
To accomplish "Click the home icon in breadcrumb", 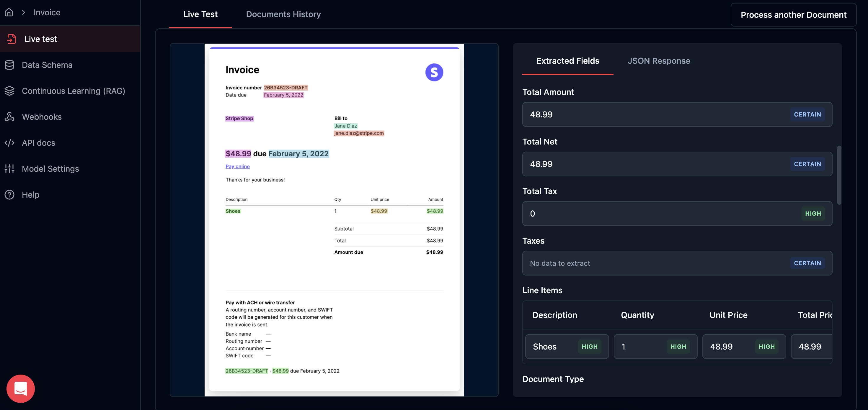I will pyautogui.click(x=9, y=12).
